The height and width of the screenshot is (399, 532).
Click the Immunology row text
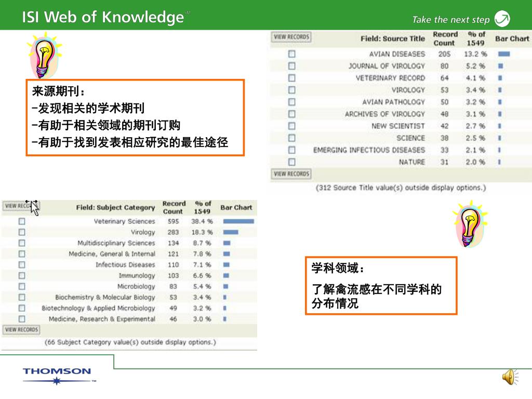[137, 275]
